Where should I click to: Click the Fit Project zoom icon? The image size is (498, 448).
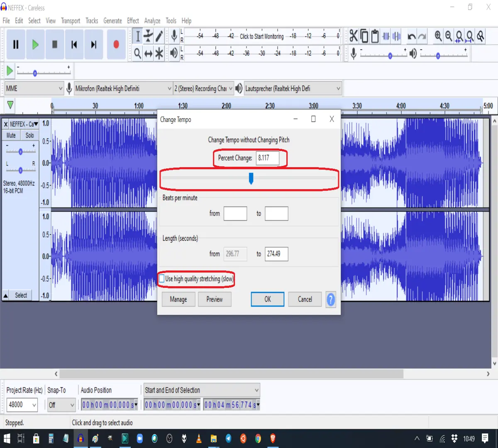(470, 37)
